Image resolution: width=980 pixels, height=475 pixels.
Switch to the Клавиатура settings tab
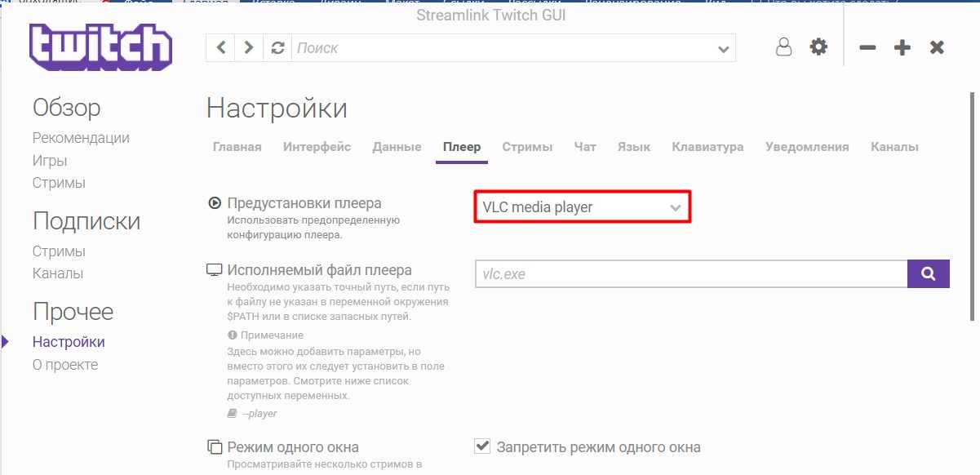tap(707, 147)
